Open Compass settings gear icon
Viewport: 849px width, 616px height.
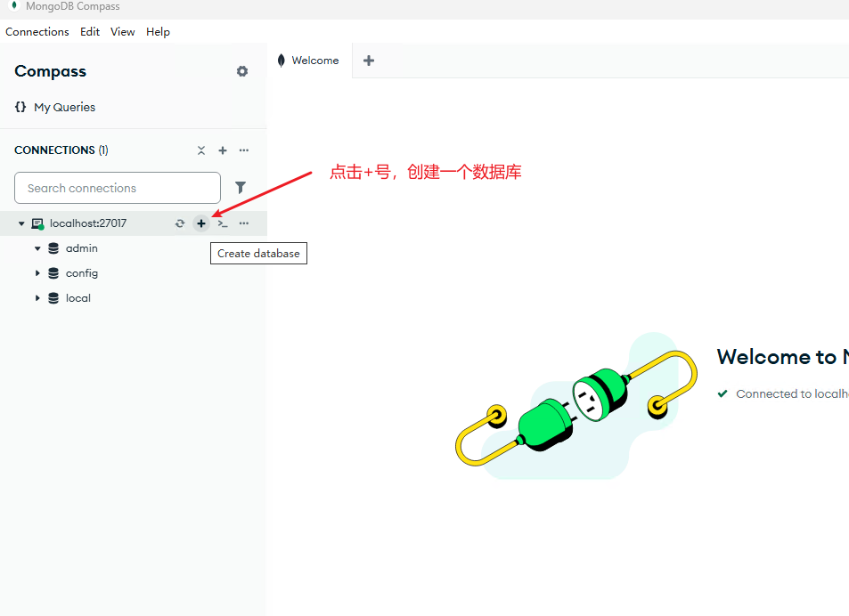click(x=242, y=71)
